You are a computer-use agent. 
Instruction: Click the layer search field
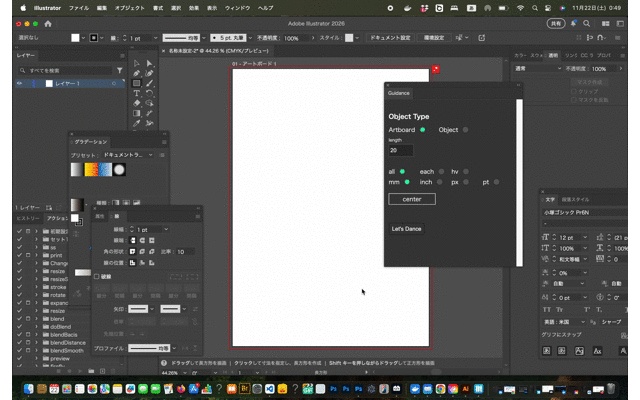point(66,71)
